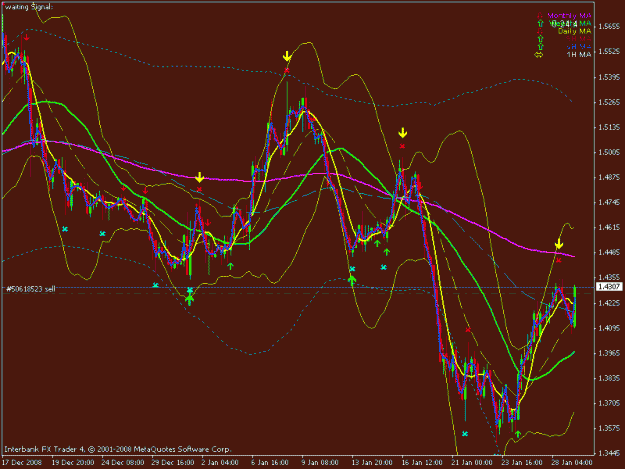
Task: Click the green up arrow beside blue H MA
Action: tap(540, 47)
